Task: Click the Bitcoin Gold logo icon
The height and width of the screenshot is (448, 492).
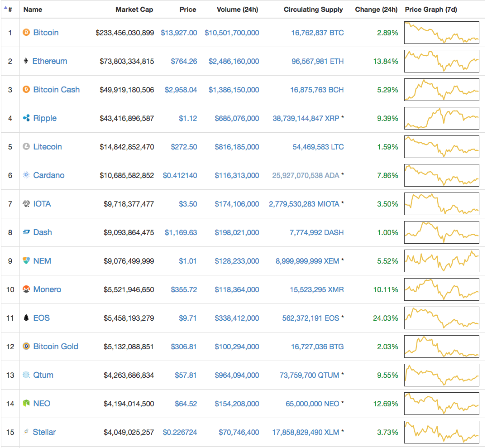Action: click(26, 346)
